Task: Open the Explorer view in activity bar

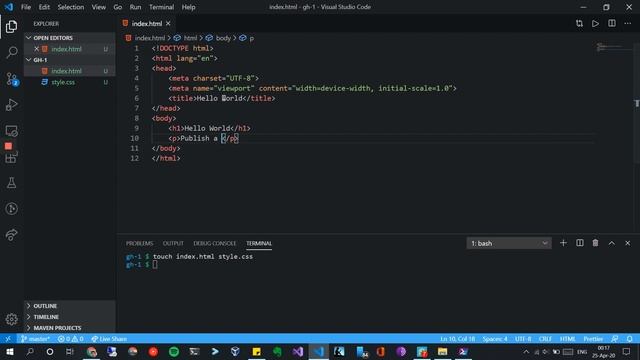Action: click(11, 27)
